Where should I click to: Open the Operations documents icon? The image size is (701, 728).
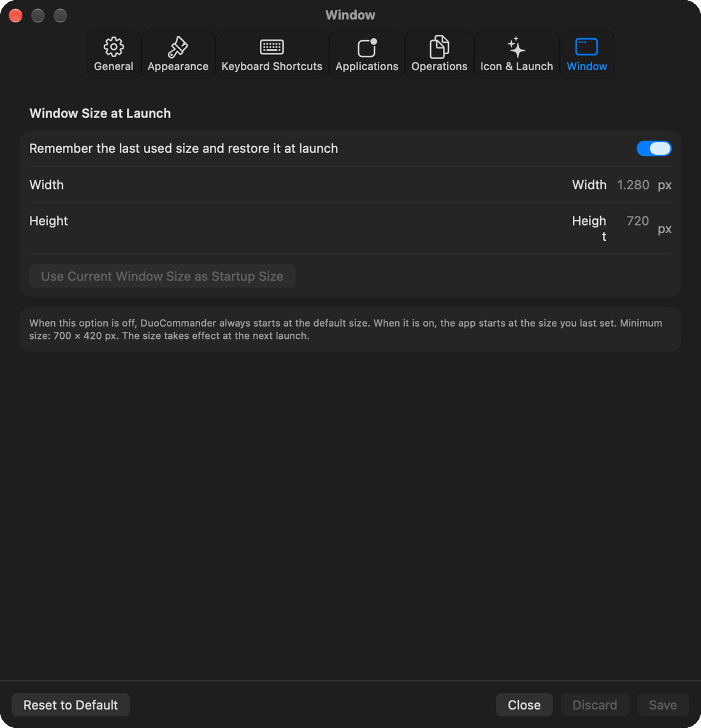(439, 47)
